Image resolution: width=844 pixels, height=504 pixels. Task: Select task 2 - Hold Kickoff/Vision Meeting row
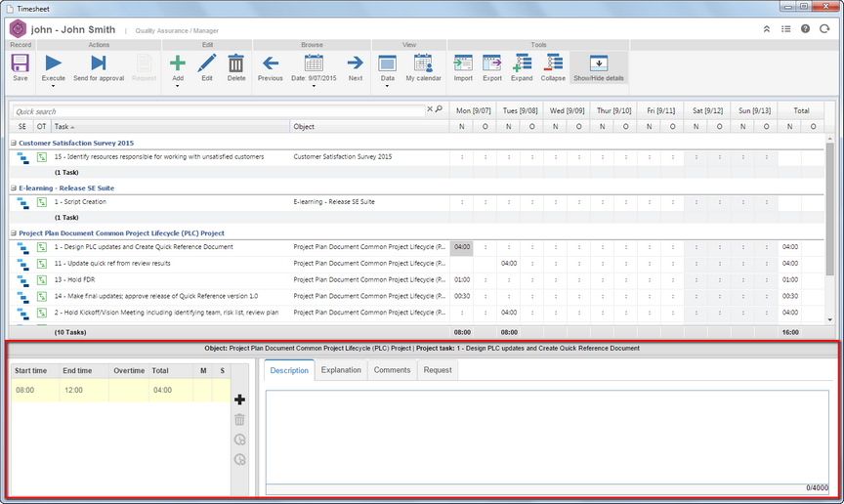(417, 313)
